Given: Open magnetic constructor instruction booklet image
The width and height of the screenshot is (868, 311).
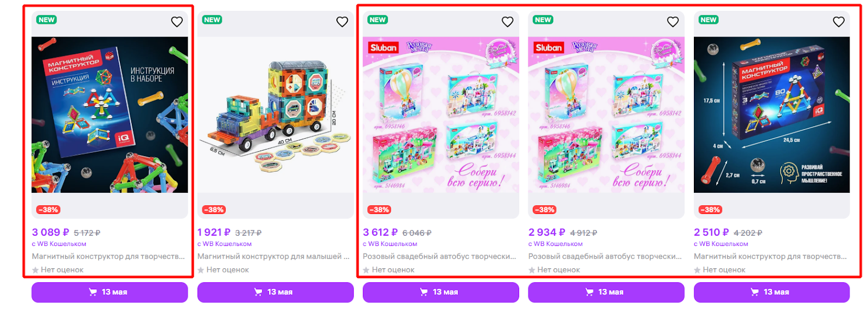Looking at the screenshot, I should point(110,114).
